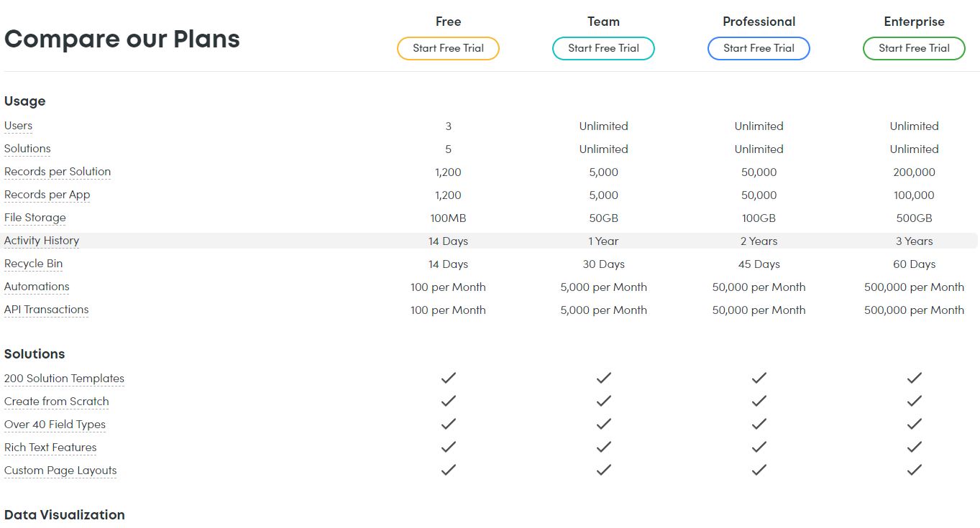
Task: Click the Free plan column heading
Action: (x=448, y=22)
